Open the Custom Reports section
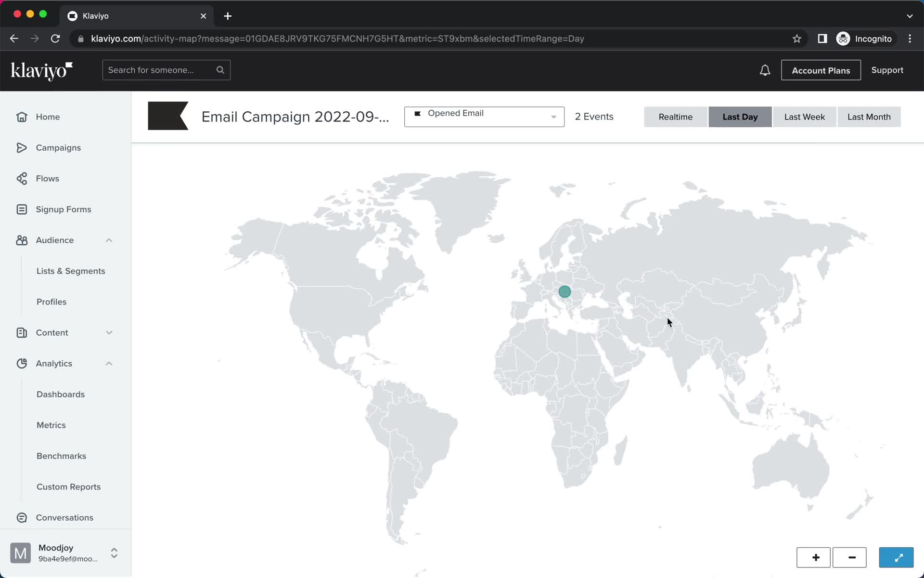This screenshot has width=924, height=578. coord(68,486)
